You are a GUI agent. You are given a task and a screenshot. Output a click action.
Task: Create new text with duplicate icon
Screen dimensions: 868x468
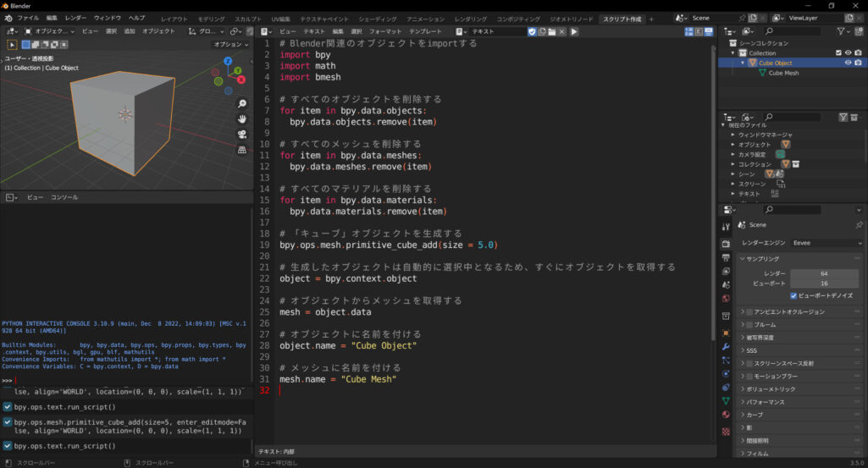point(542,31)
